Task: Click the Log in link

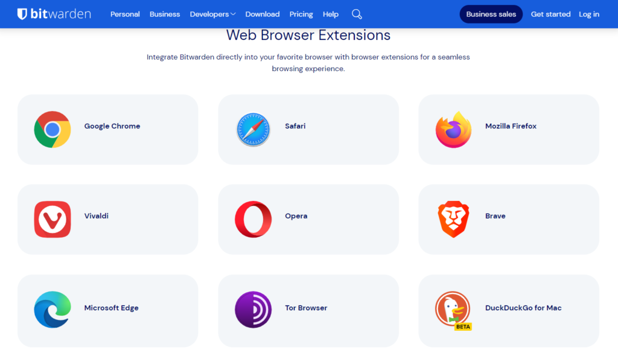Action: pos(589,14)
